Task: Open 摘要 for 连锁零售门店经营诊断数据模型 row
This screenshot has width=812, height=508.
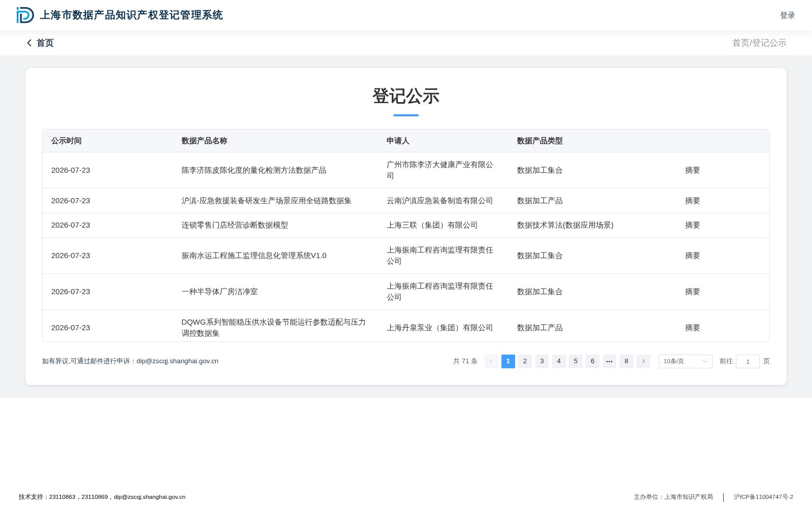Action: coord(693,225)
